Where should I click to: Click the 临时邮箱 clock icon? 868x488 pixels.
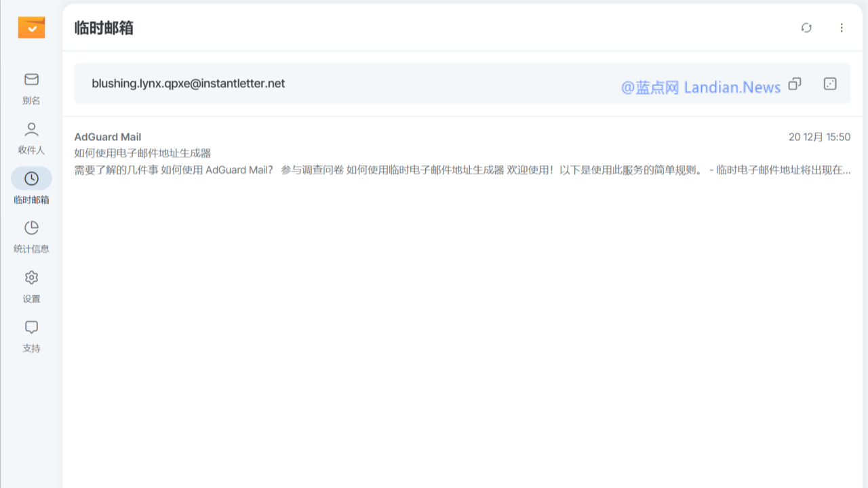(x=31, y=178)
